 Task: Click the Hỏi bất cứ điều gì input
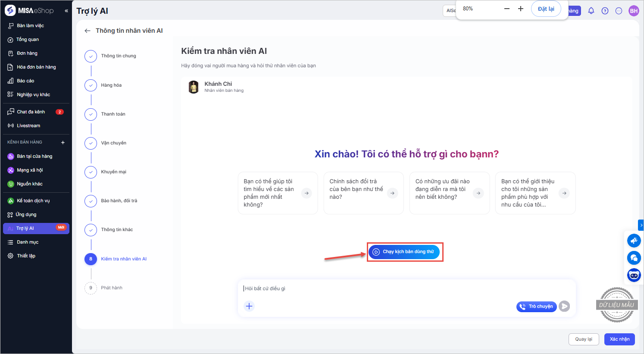pos(388,288)
